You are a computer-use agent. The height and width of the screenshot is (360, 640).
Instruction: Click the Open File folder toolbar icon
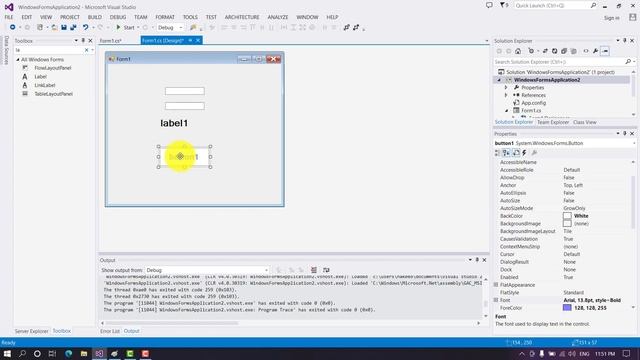[x=54, y=27]
